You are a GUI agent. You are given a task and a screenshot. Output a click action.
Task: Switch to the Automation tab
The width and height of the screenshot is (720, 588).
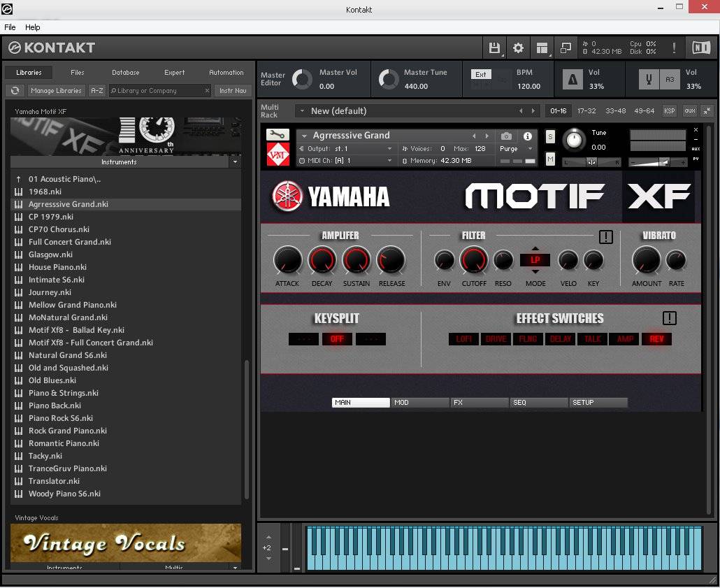[226, 72]
